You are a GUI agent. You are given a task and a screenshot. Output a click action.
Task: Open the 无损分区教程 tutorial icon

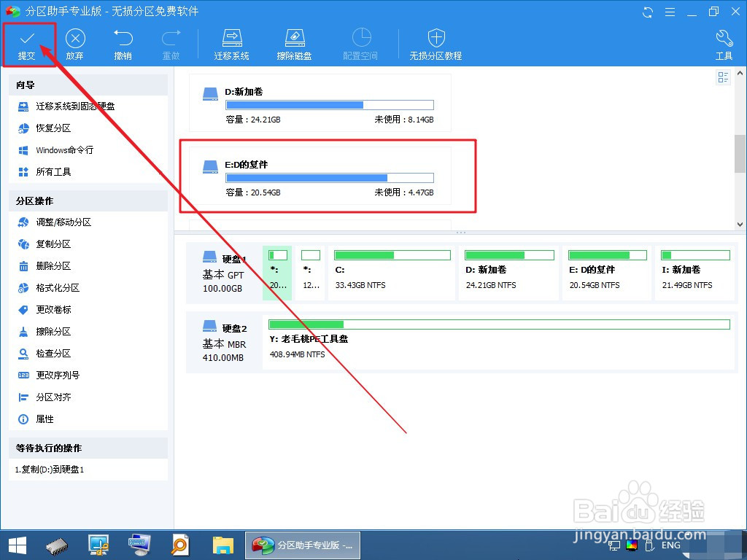[436, 38]
